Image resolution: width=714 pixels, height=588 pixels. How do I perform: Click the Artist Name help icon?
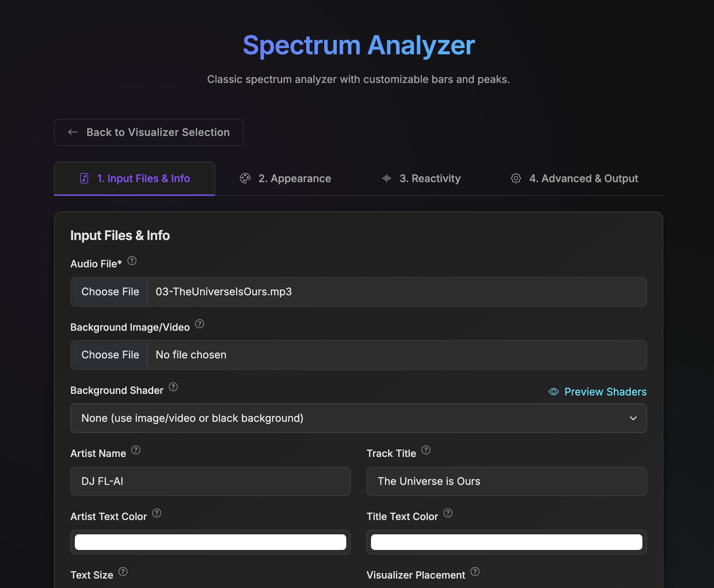pyautogui.click(x=136, y=450)
